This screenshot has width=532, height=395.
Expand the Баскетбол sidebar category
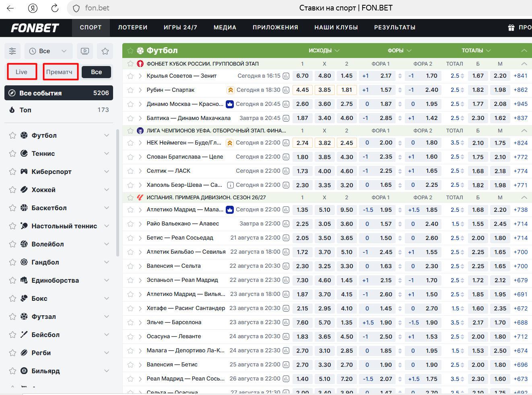click(107, 208)
